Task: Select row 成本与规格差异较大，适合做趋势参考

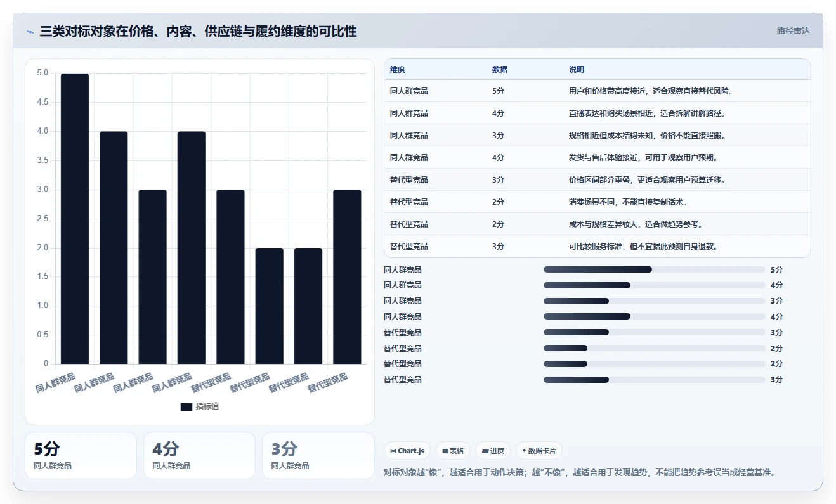Action: [x=598, y=224]
